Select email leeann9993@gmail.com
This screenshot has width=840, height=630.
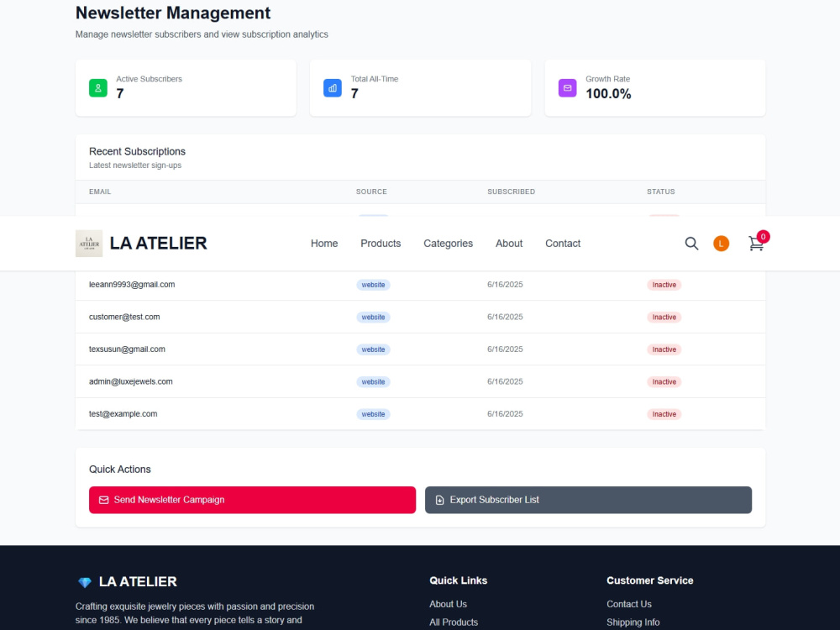(132, 285)
